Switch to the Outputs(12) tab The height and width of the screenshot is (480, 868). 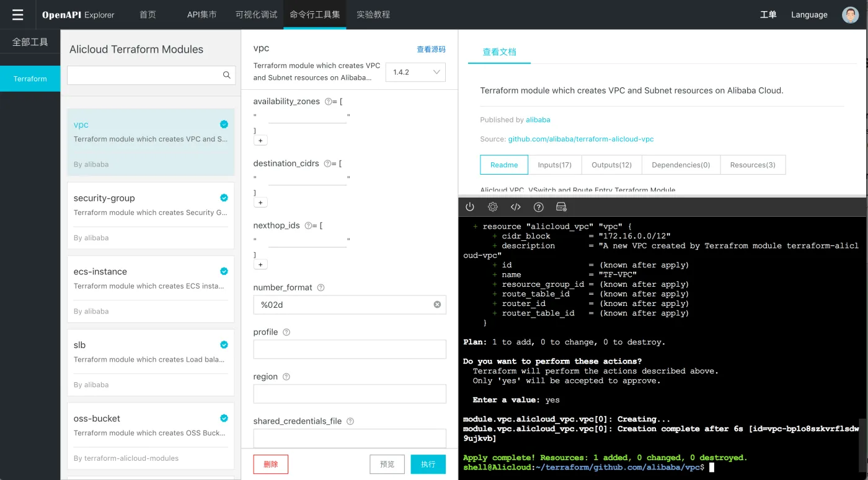coord(611,165)
